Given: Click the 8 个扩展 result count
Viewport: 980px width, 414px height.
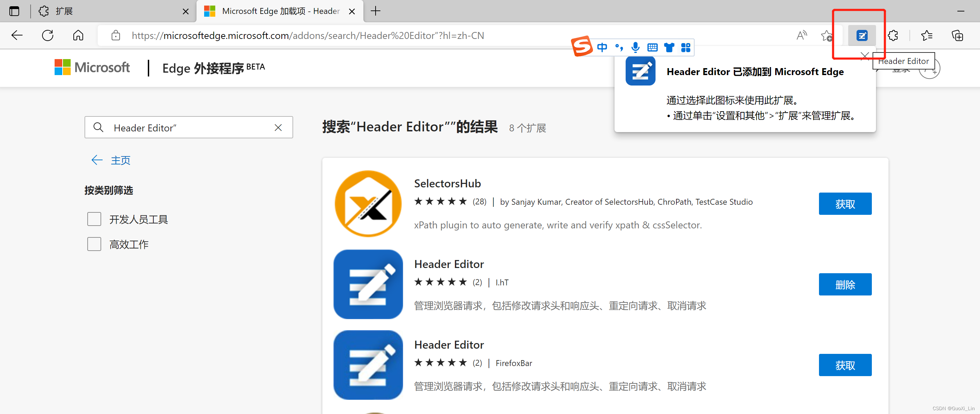Looking at the screenshot, I should coord(527,128).
